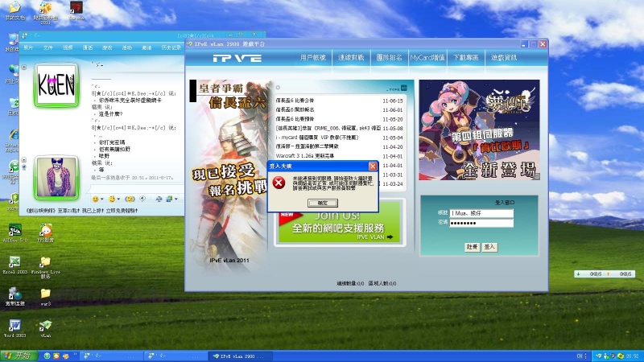Open news item 信長盃6 比賽公告

pos(295,101)
